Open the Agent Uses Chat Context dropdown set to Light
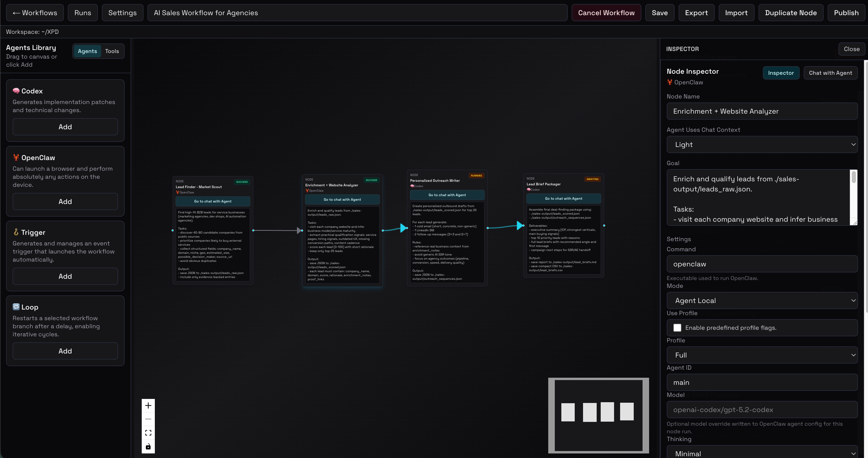This screenshot has height=458, width=868. coord(762,144)
